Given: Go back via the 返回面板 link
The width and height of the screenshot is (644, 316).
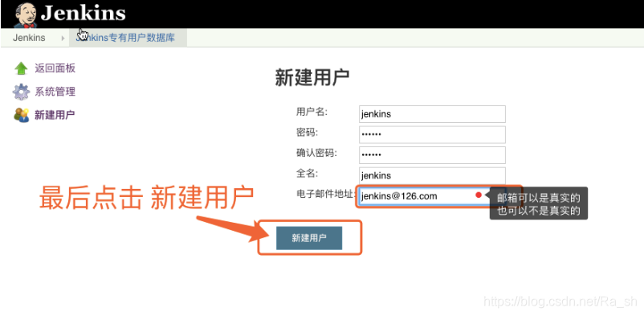Looking at the screenshot, I should click(55, 68).
